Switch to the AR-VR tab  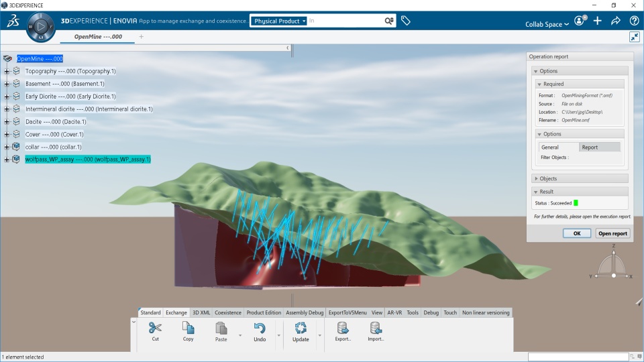[394, 313]
